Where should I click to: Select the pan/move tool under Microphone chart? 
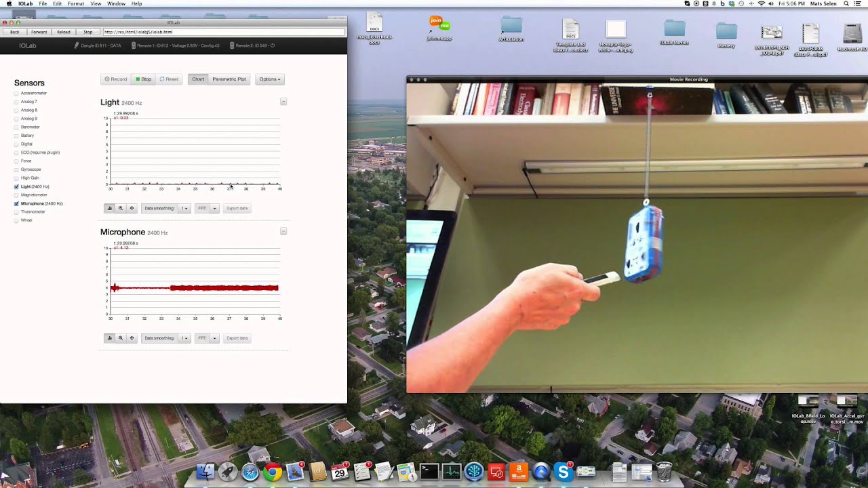tap(132, 338)
